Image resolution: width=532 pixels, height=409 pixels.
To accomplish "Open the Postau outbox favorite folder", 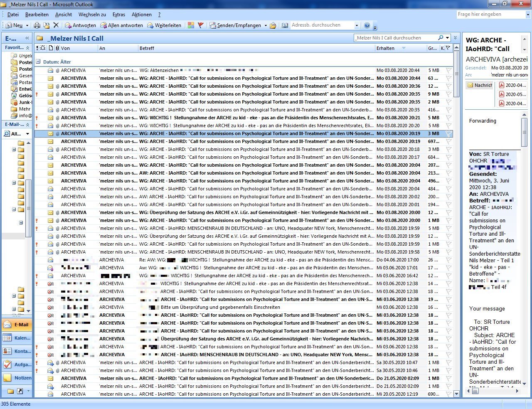I will (22, 82).
